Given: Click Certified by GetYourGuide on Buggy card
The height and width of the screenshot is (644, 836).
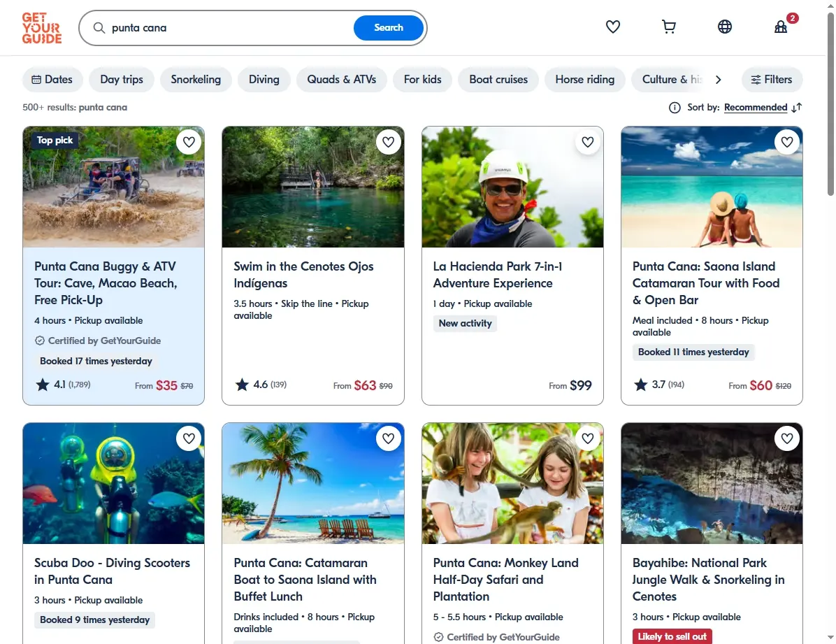Looking at the screenshot, I should [98, 341].
